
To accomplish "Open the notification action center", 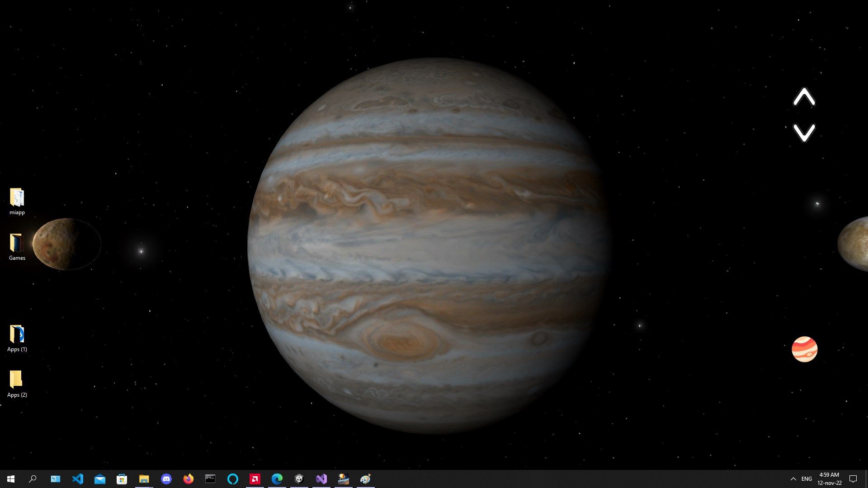I will click(853, 479).
